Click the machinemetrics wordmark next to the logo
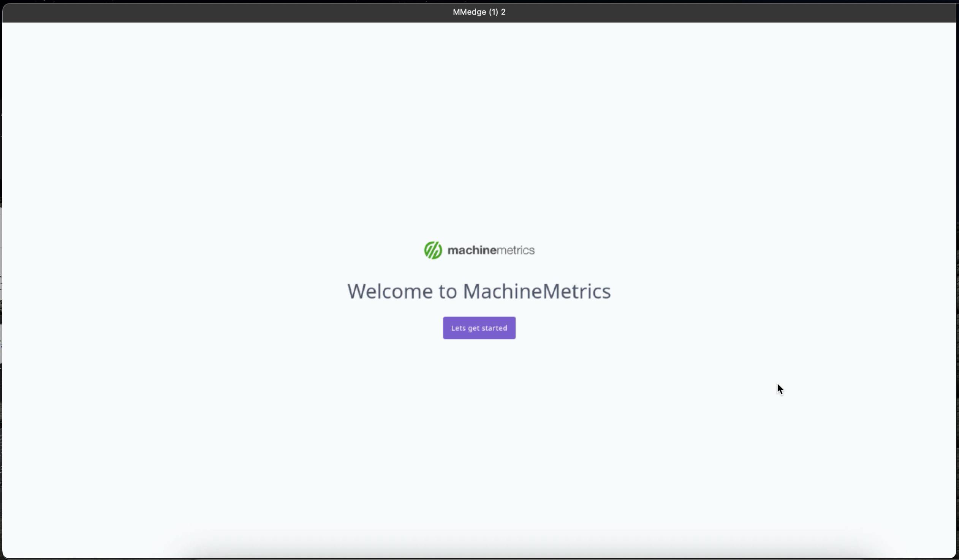Viewport: 959px width, 560px height. 491,250
